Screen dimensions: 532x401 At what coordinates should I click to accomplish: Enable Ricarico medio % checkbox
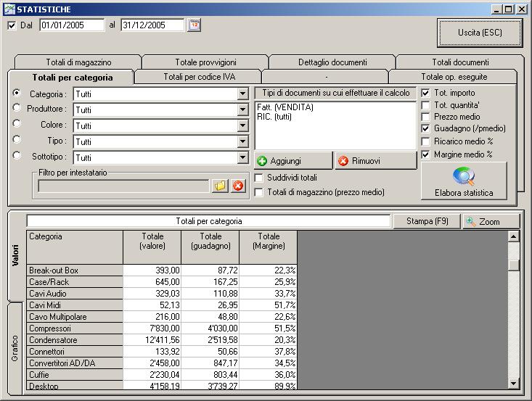(425, 141)
